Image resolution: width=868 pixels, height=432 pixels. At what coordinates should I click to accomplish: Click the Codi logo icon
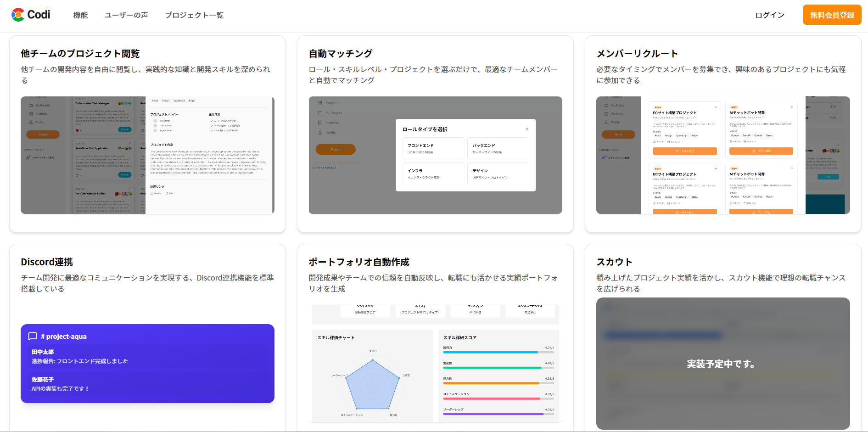[x=18, y=15]
